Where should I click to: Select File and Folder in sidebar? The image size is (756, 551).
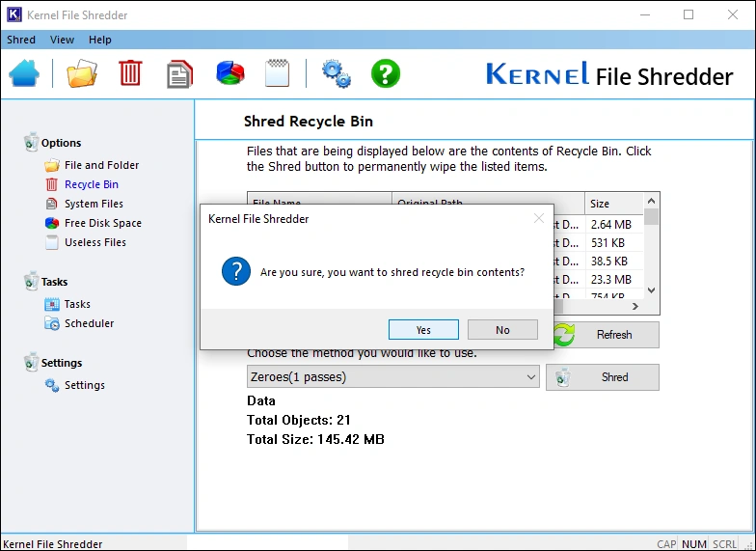point(101,165)
